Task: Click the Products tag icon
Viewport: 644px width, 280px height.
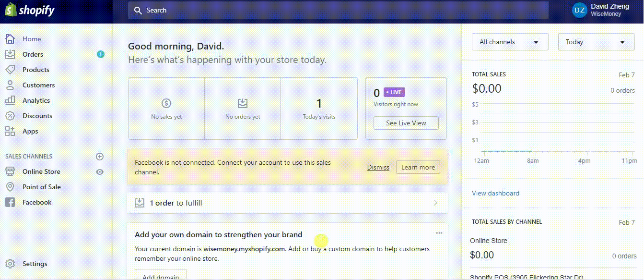Action: 10,70
